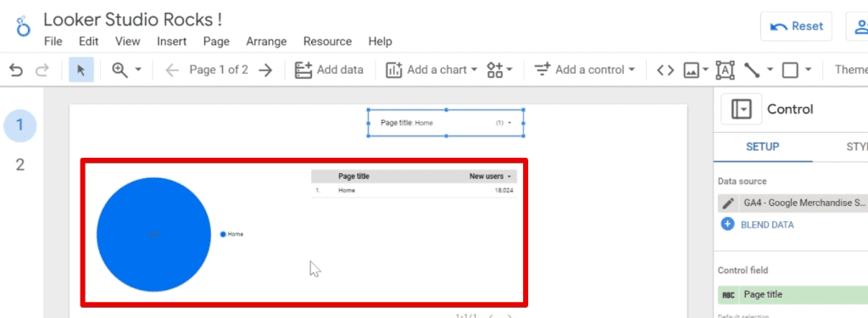This screenshot has width=868, height=318.
Task: Open the Page menu
Action: tap(216, 42)
